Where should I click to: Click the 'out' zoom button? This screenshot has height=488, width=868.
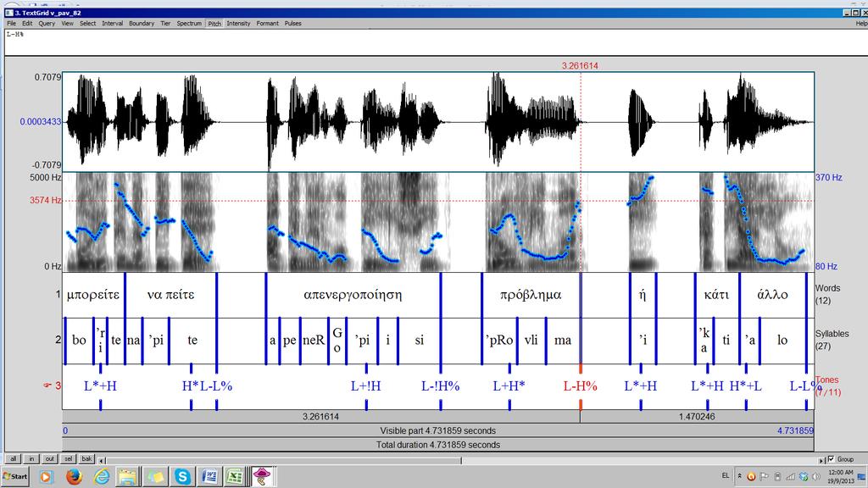pos(50,458)
